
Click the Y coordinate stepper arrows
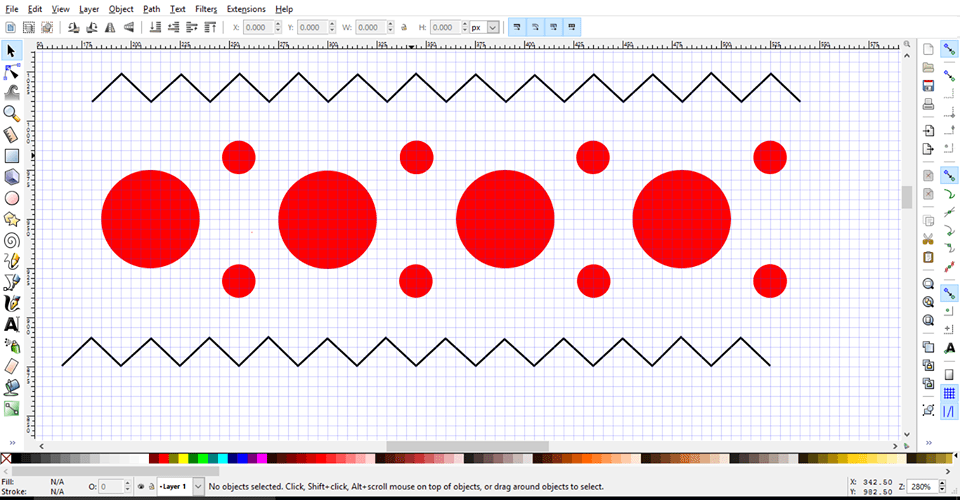[x=332, y=27]
